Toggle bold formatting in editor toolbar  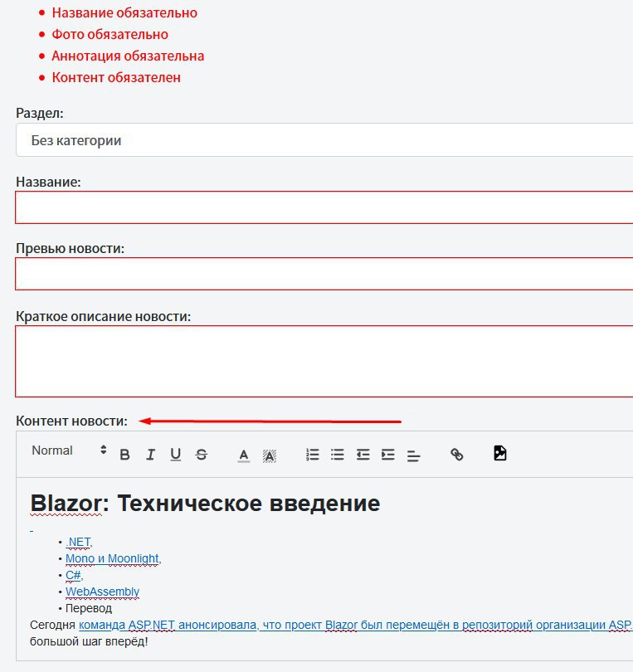(x=124, y=455)
